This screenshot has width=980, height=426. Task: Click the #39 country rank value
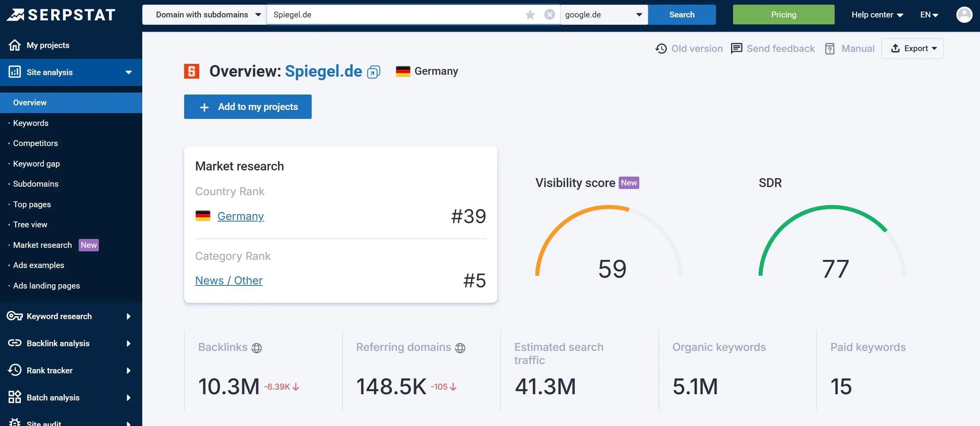(468, 216)
